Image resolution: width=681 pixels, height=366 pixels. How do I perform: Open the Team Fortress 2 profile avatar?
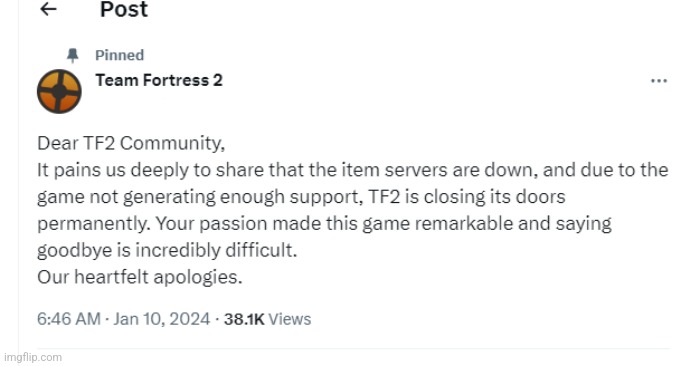[x=59, y=91]
